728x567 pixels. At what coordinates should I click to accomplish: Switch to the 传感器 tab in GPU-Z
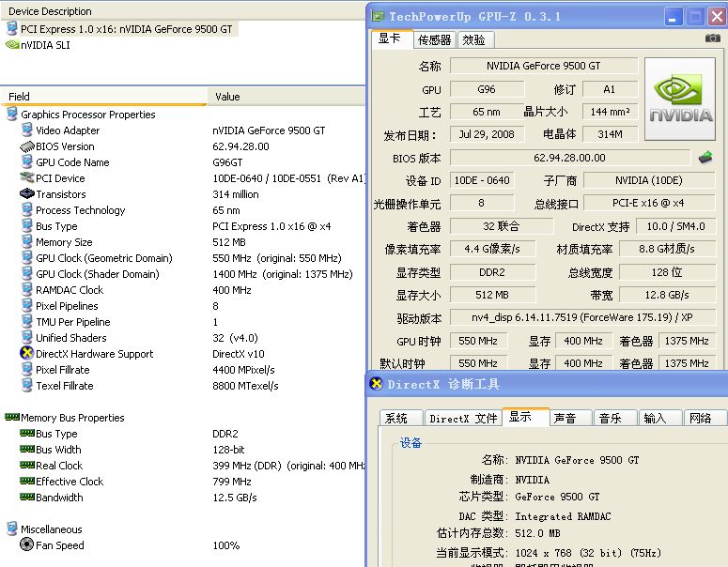435,40
